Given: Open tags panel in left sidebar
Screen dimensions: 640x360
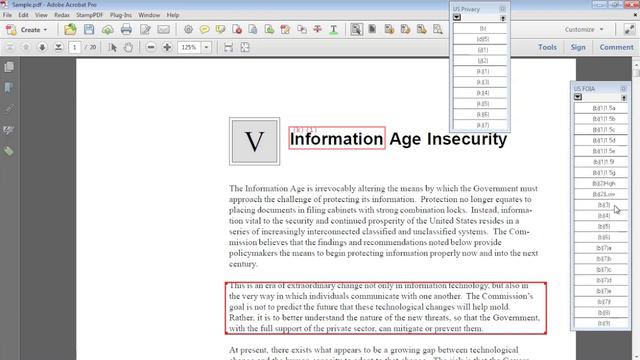Looking at the screenshot, I should pos(9,151).
